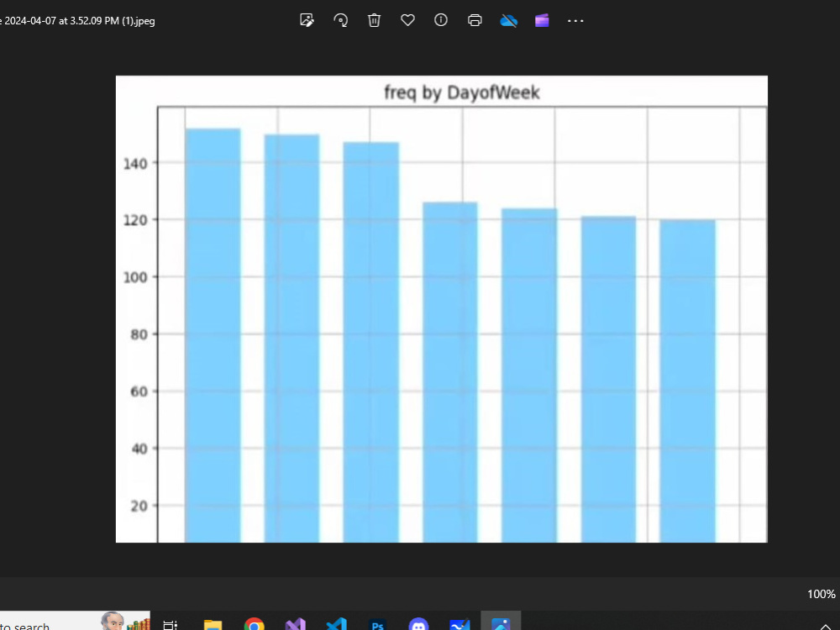
Task: Launch Google Chrome from the taskbar
Action: pyautogui.click(x=254, y=625)
